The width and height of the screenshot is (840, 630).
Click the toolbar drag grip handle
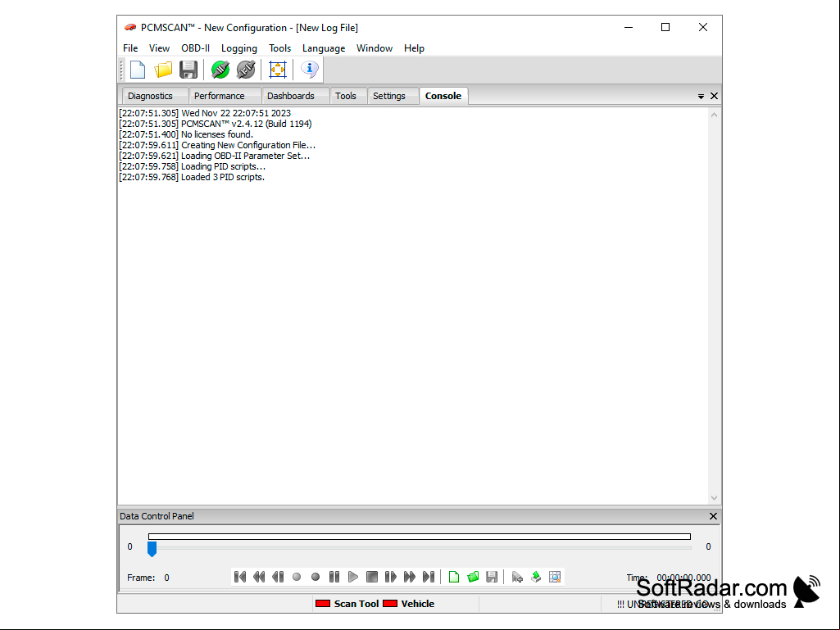click(x=121, y=70)
